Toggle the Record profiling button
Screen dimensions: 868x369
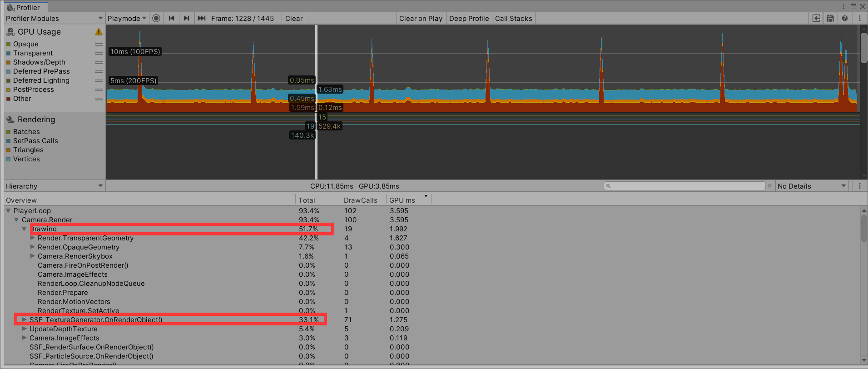click(x=156, y=18)
